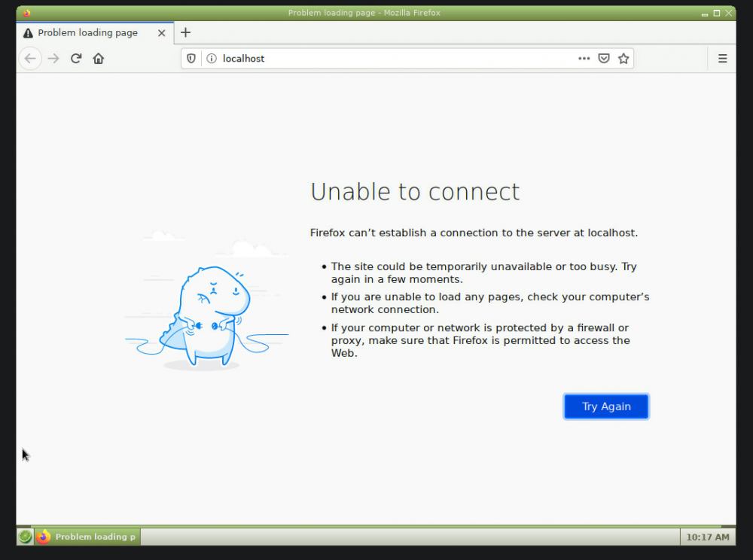Click the bullet about firewall or proxy
Image resolution: width=753 pixels, height=560 pixels.
[480, 340]
